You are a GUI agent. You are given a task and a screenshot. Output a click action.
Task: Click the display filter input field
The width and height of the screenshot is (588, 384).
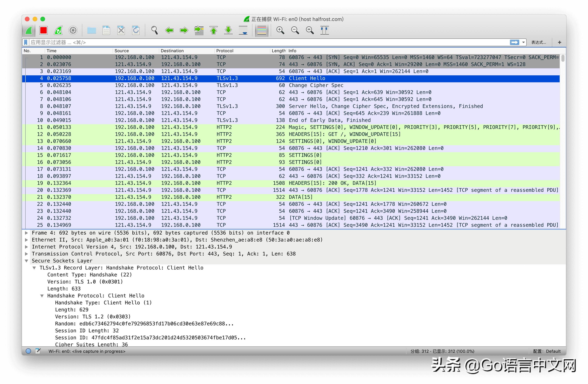(x=247, y=43)
